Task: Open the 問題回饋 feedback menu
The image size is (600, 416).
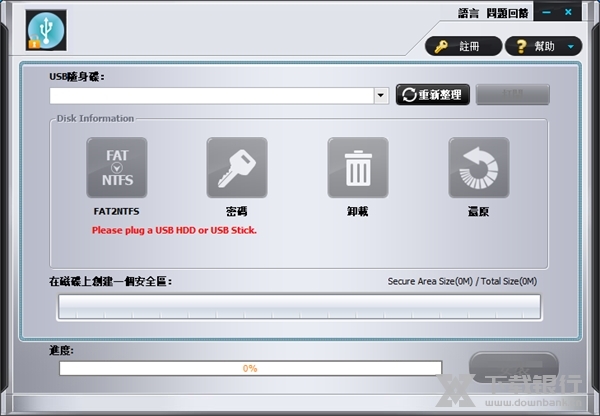Action: coord(507,13)
